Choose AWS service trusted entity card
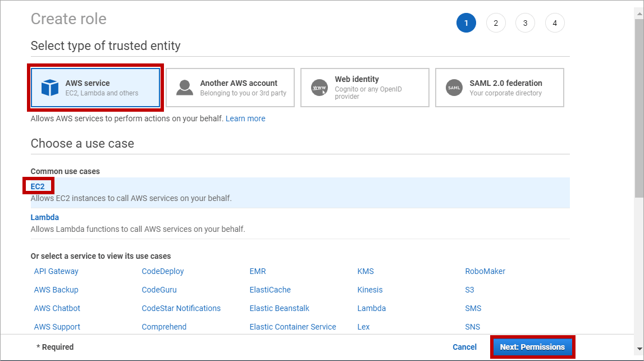 coord(95,88)
